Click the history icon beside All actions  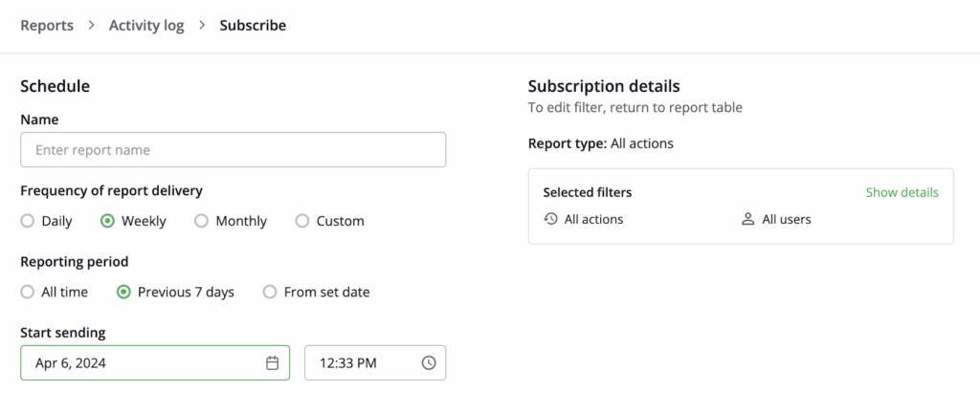[550, 219]
